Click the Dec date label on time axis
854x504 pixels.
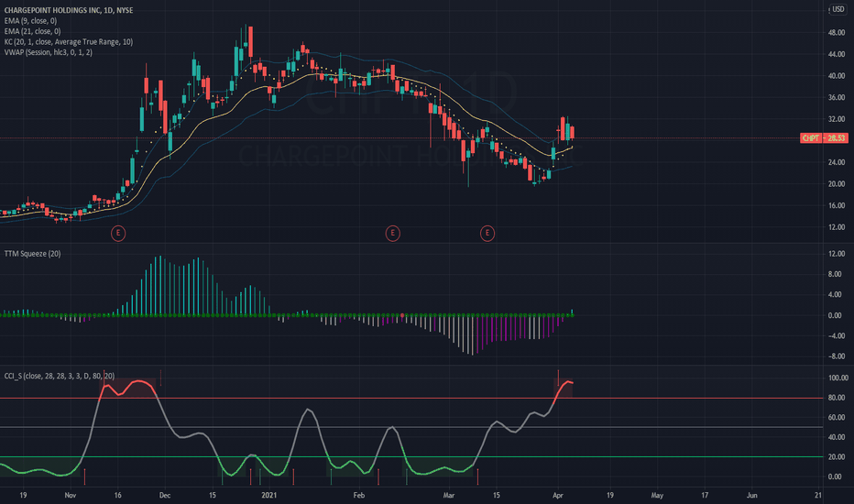click(165, 495)
